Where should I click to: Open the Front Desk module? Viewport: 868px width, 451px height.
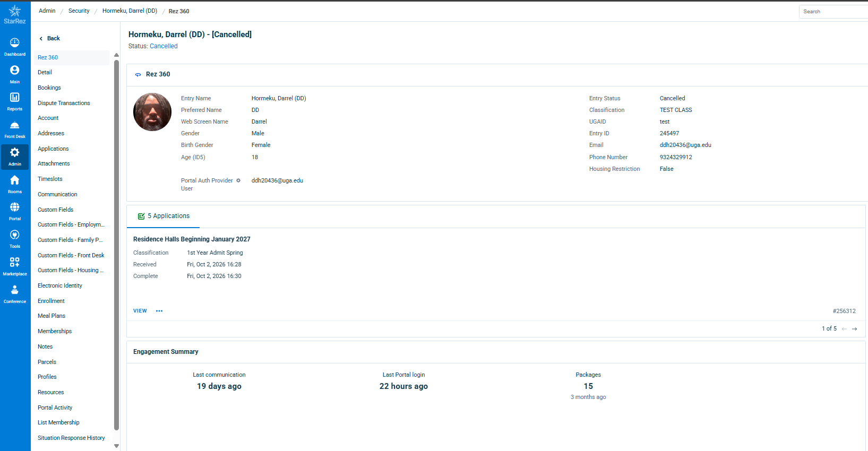[15, 129]
